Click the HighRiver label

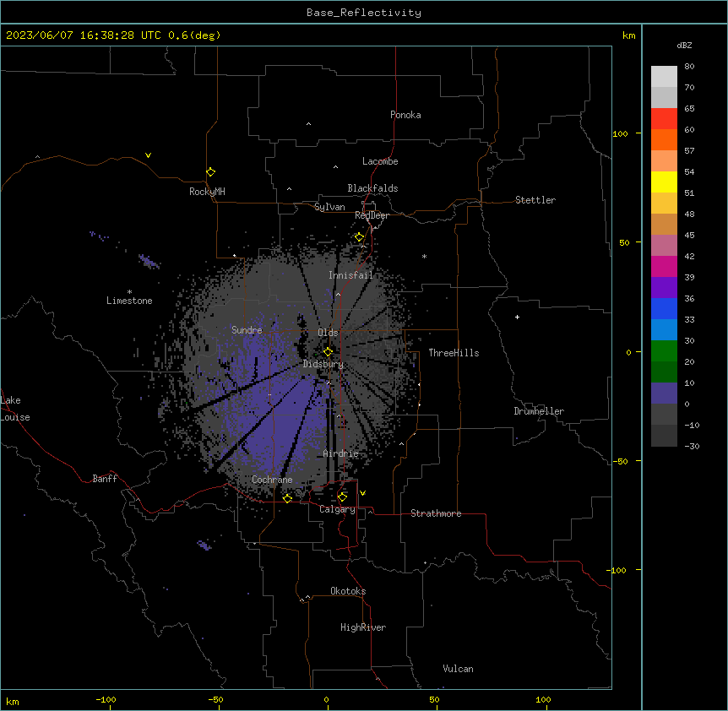coord(363,627)
